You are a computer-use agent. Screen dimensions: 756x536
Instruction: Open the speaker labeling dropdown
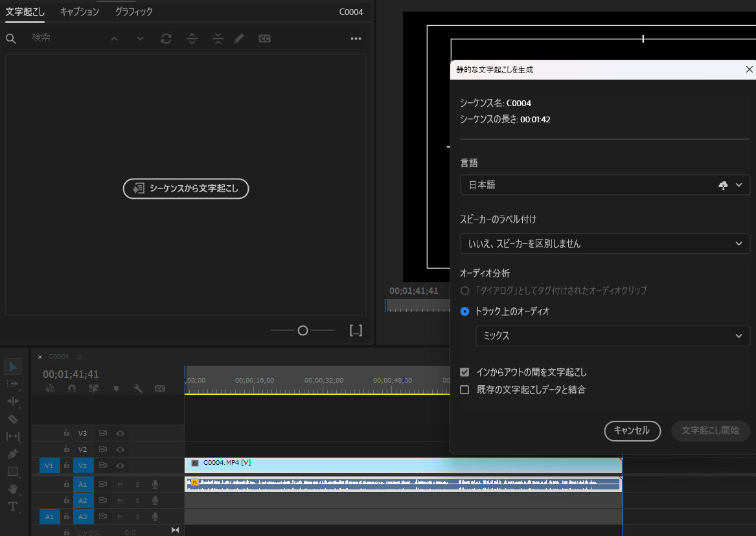point(604,243)
